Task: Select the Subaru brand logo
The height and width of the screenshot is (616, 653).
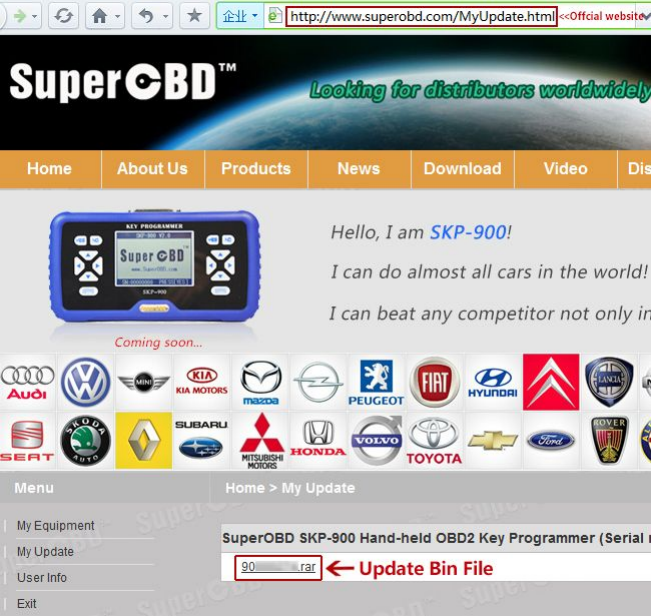Action: (202, 441)
